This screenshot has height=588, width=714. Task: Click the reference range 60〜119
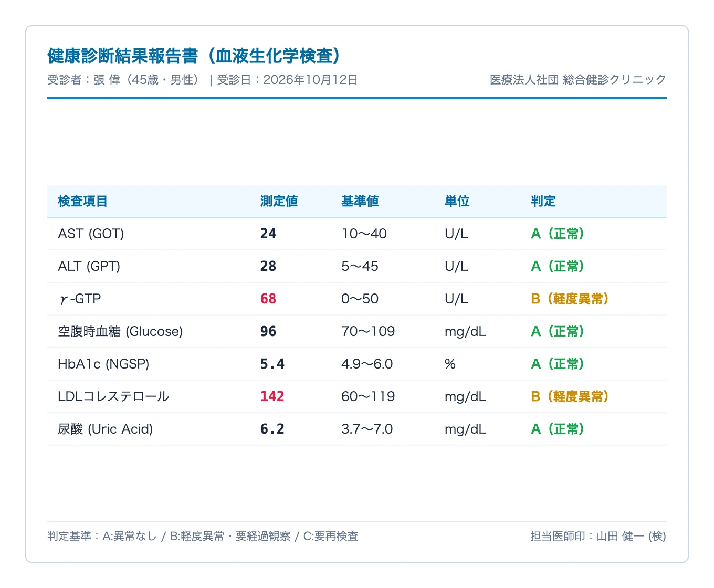pos(368,396)
